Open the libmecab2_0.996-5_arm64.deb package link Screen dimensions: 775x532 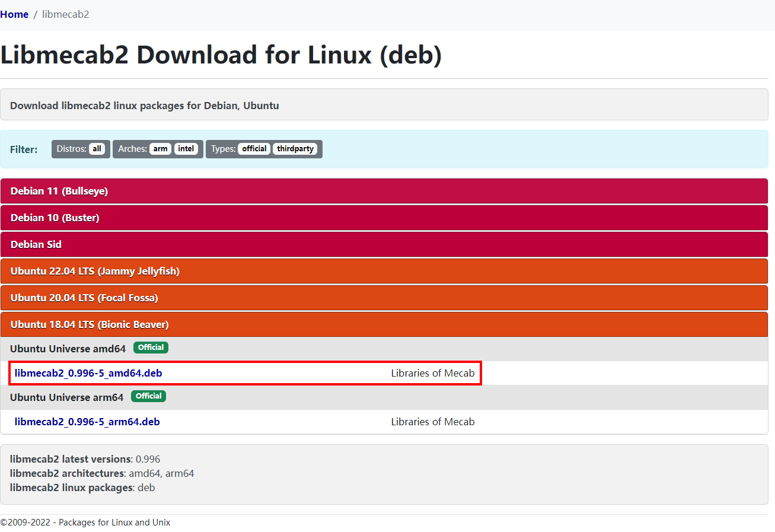(87, 422)
